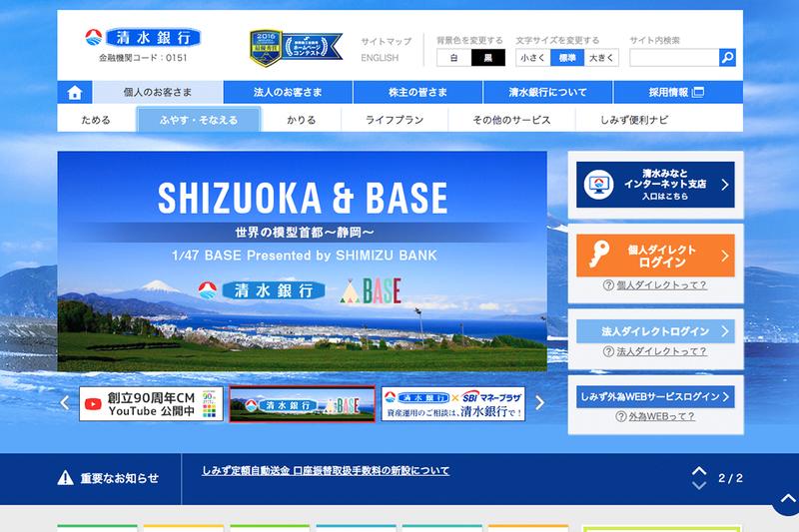Open the 採用情報 tab

click(x=678, y=92)
